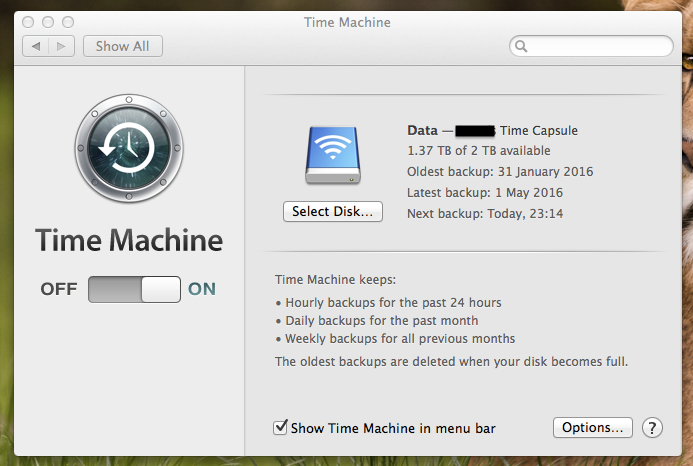Viewport: 693px width, 466px height.
Task: Click the close window button
Action: pyautogui.click(x=28, y=22)
